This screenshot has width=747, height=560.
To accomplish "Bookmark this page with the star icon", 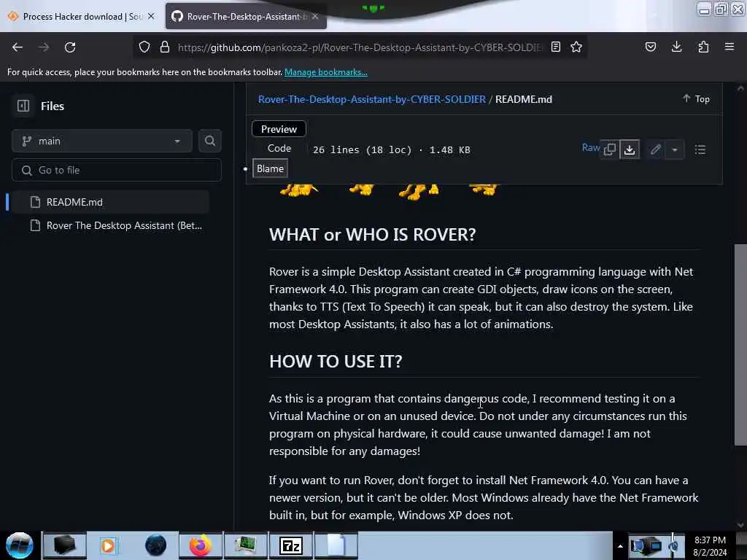I will (576, 47).
